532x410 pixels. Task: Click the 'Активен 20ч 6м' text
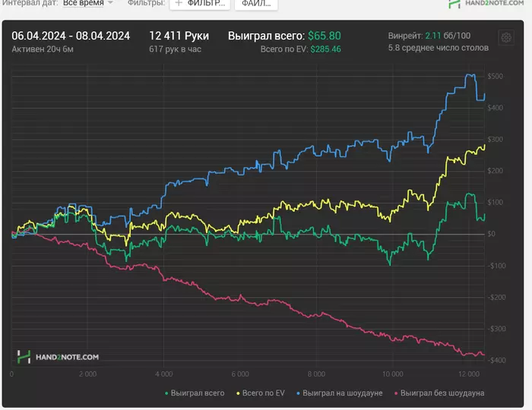tap(43, 49)
